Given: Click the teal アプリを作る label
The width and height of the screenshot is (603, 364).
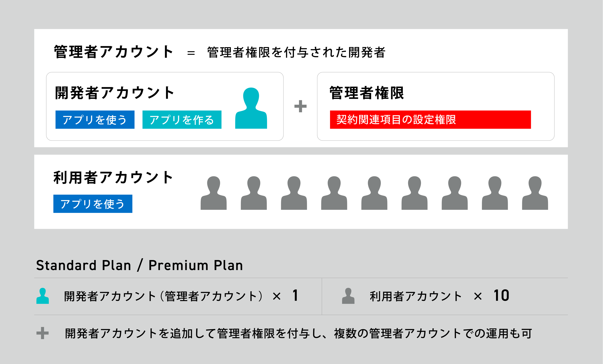Looking at the screenshot, I should (x=182, y=120).
